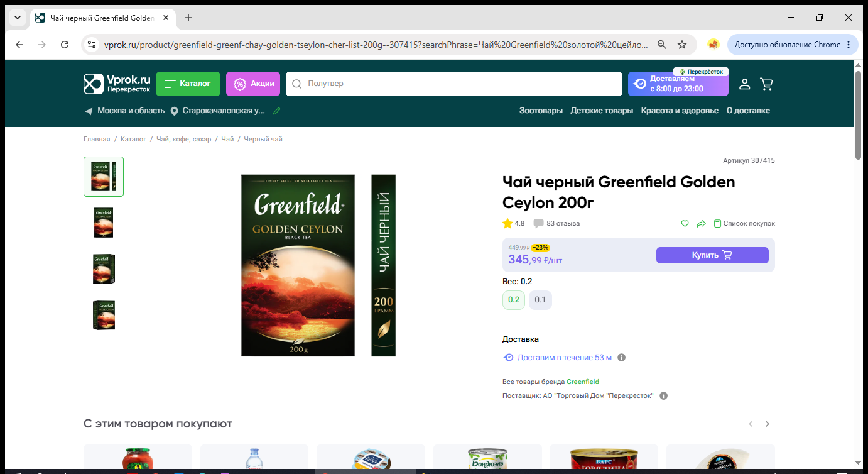Go to the Главная breadcrumb
The image size is (868, 474).
(97, 139)
